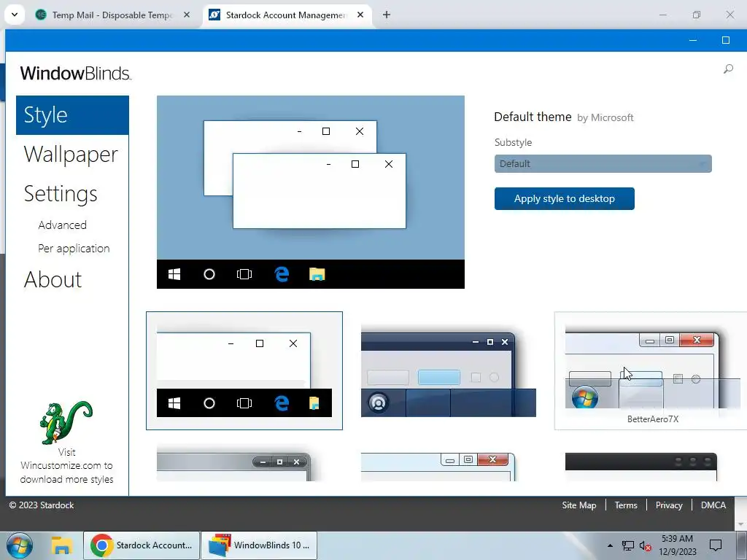Open File Explorer from the taskbar
Image resolution: width=747 pixels, height=560 pixels.
[x=61, y=545]
